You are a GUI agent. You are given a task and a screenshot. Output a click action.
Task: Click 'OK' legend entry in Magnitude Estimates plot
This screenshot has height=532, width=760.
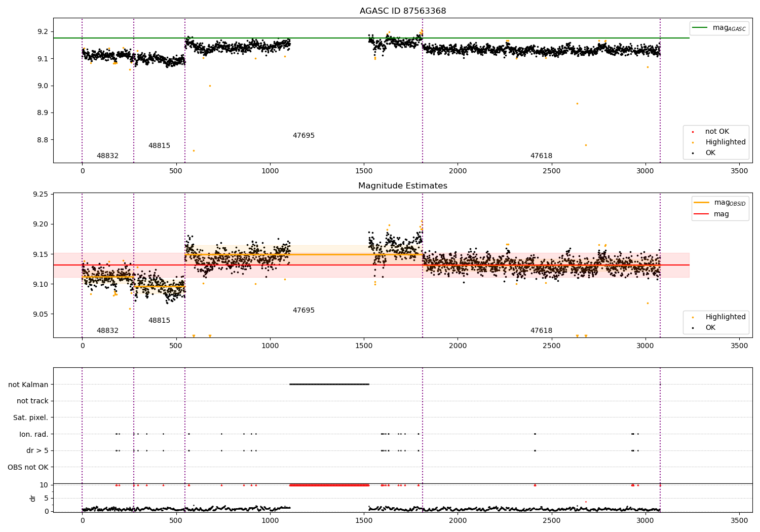coord(710,328)
